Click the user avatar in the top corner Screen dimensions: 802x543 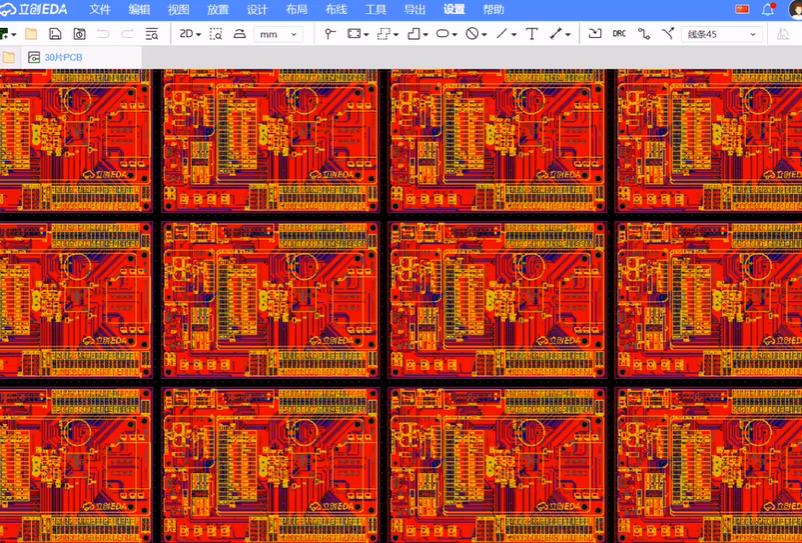coord(796,9)
